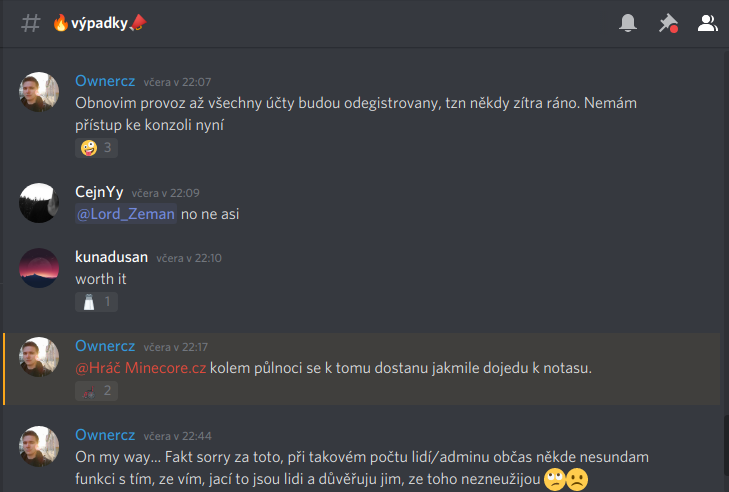Click Ownercz username on the 22:17 message
Image resolution: width=729 pixels, height=492 pixels.
105,346
